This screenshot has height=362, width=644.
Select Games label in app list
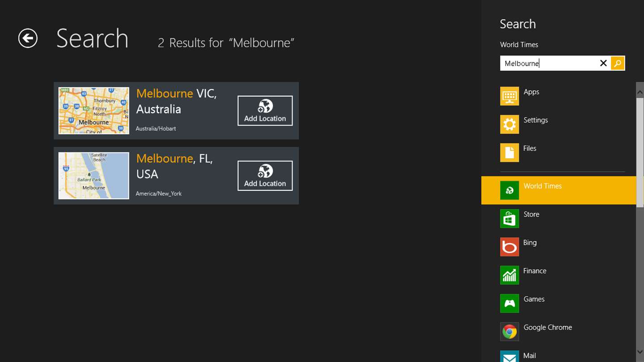point(534,299)
